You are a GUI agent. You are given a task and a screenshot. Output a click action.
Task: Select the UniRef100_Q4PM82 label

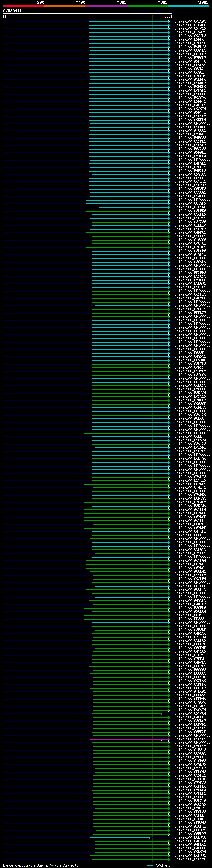[x=190, y=233]
